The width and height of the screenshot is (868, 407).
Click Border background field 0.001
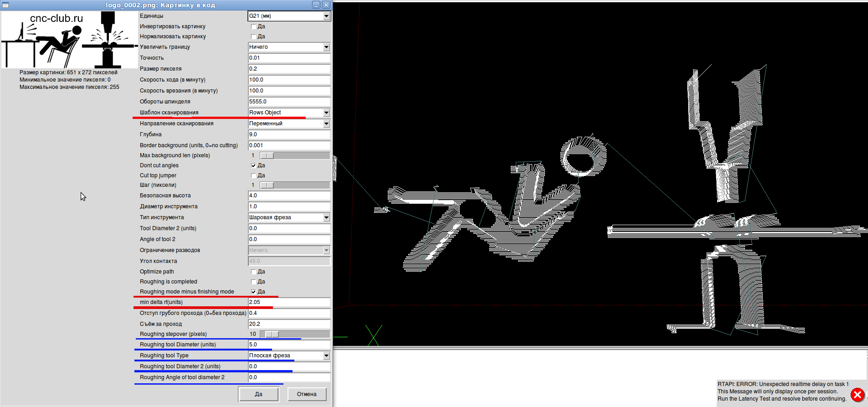(289, 145)
